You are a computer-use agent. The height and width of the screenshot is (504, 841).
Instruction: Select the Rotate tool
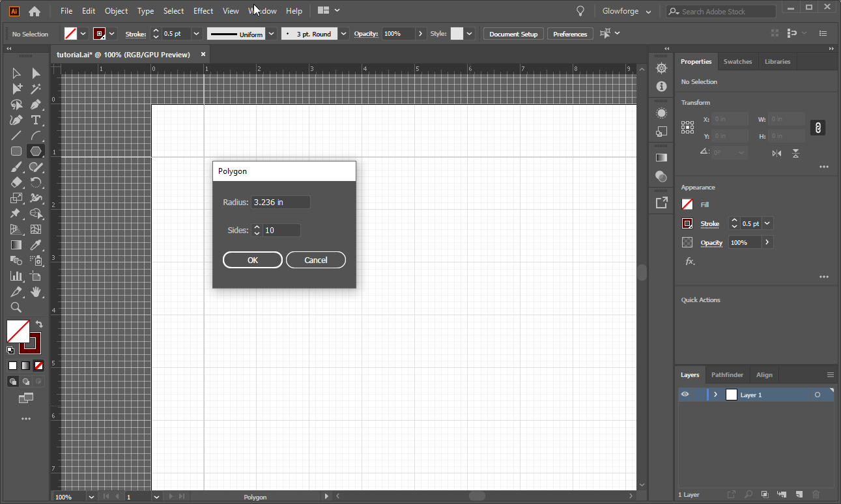pyautogui.click(x=36, y=182)
